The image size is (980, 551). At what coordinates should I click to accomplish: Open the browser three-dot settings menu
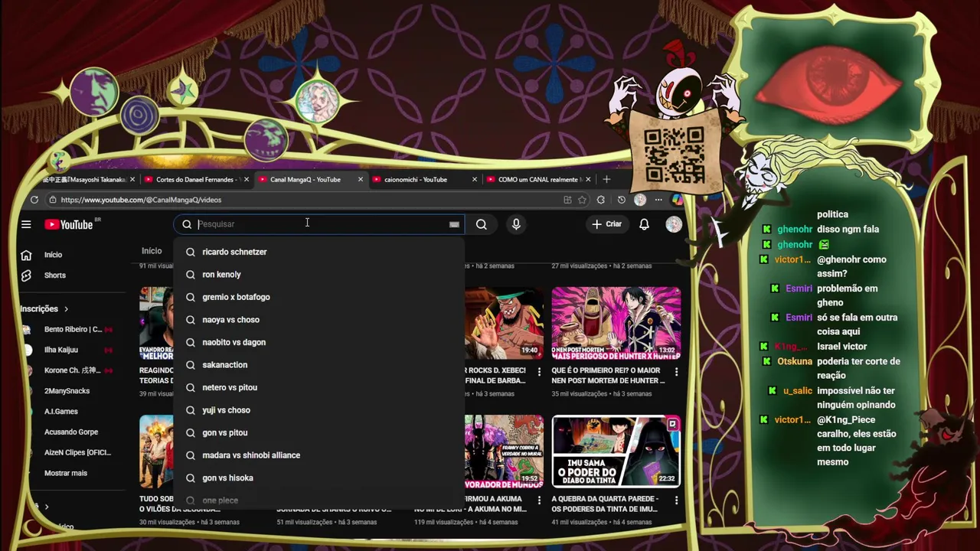click(x=658, y=200)
